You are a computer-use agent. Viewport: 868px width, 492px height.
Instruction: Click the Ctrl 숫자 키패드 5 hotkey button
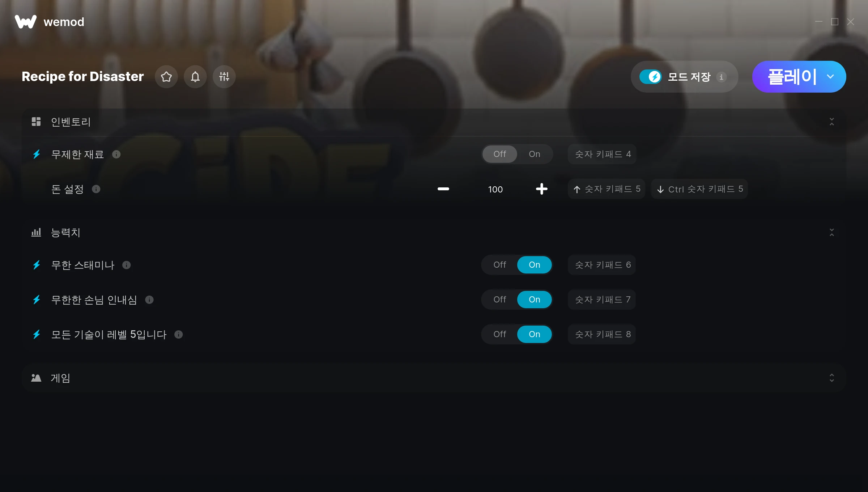(699, 189)
